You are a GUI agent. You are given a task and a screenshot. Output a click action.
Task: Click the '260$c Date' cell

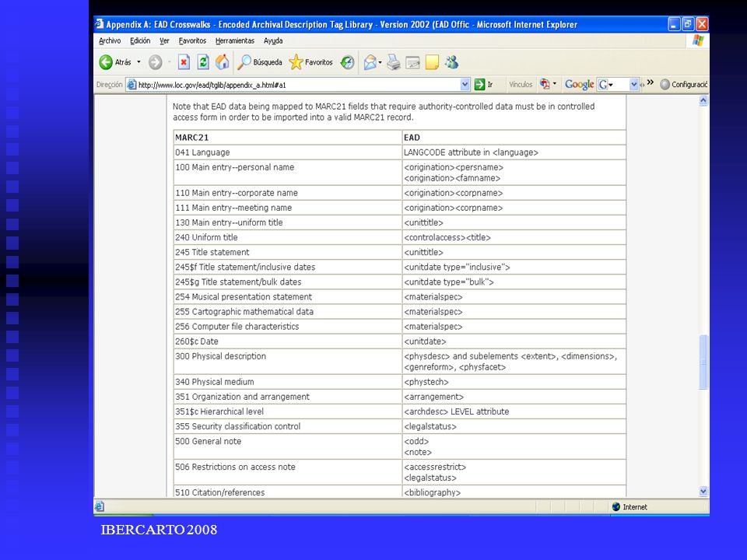coord(288,341)
